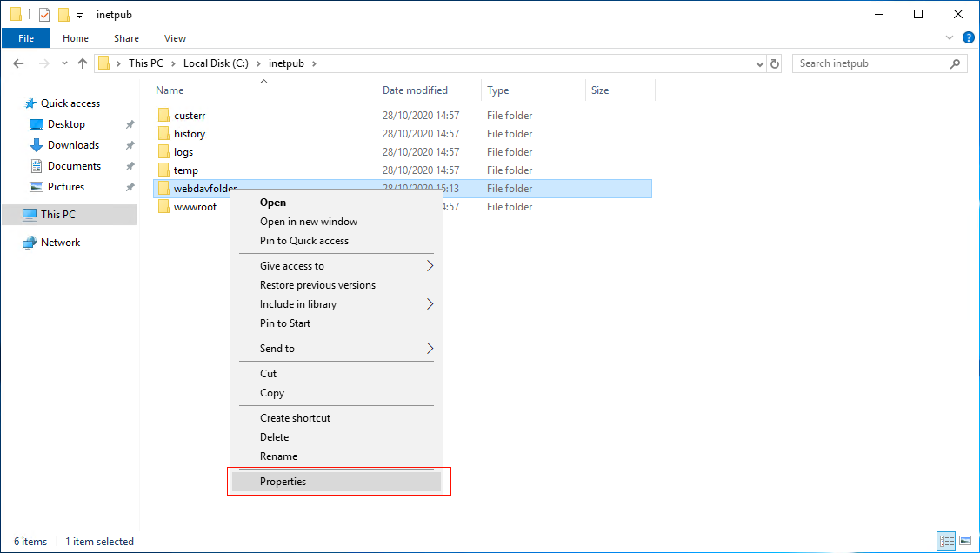Click This PC in address breadcrumb

[145, 63]
